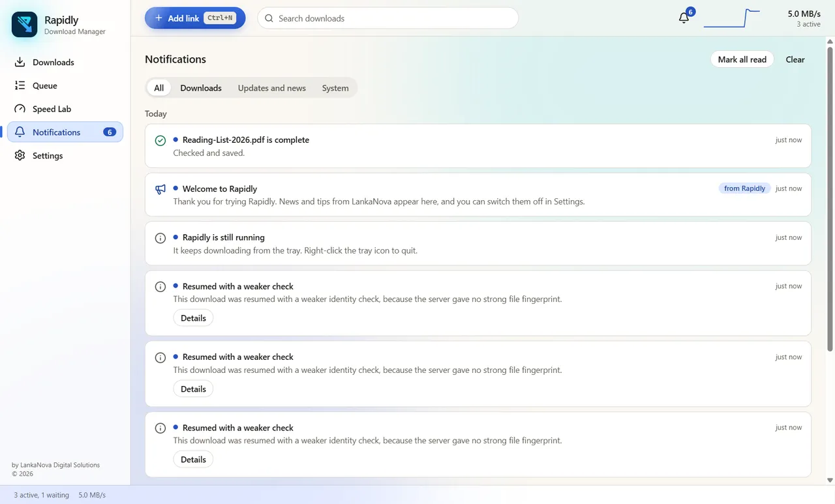Click the 5.0 MB/s speed readout at top

[804, 14]
